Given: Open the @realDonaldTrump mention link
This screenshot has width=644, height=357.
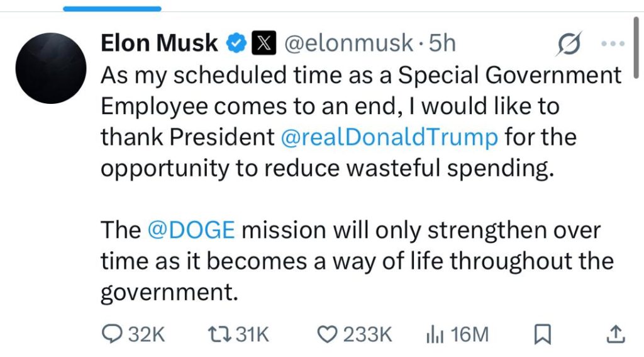Looking at the screenshot, I should pos(389,137).
